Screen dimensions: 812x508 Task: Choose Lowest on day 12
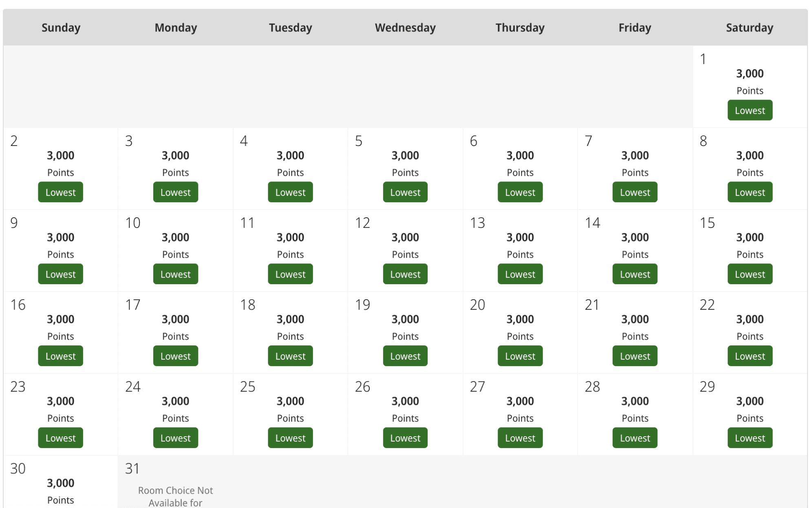coord(405,274)
